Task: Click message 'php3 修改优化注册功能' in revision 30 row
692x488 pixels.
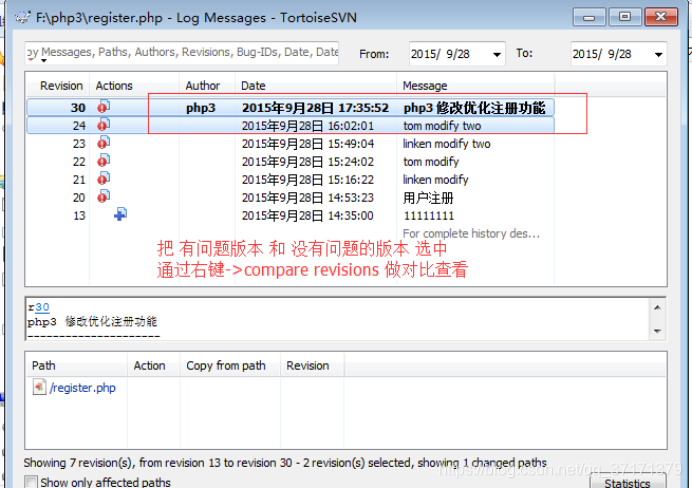Action: pos(474,108)
